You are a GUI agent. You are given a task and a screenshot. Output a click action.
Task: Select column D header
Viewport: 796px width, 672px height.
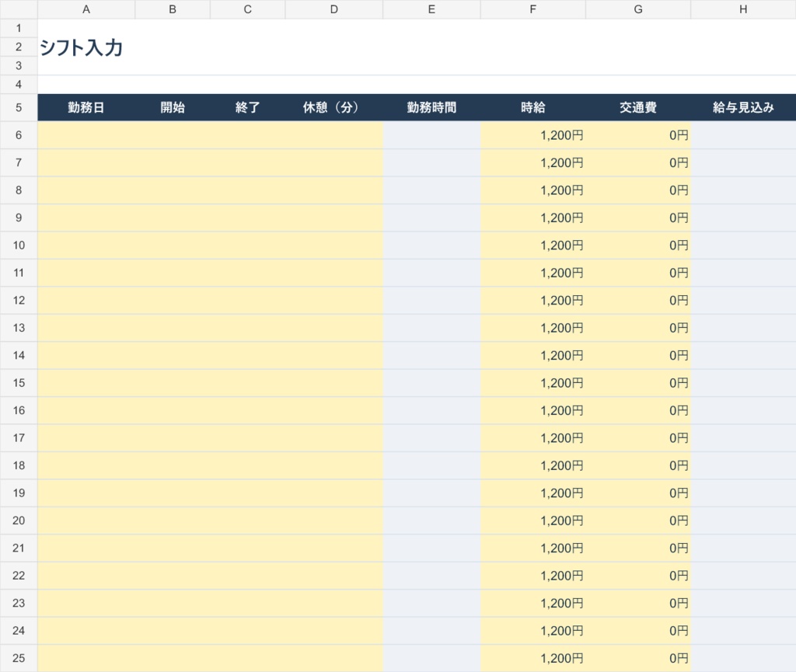point(334,9)
